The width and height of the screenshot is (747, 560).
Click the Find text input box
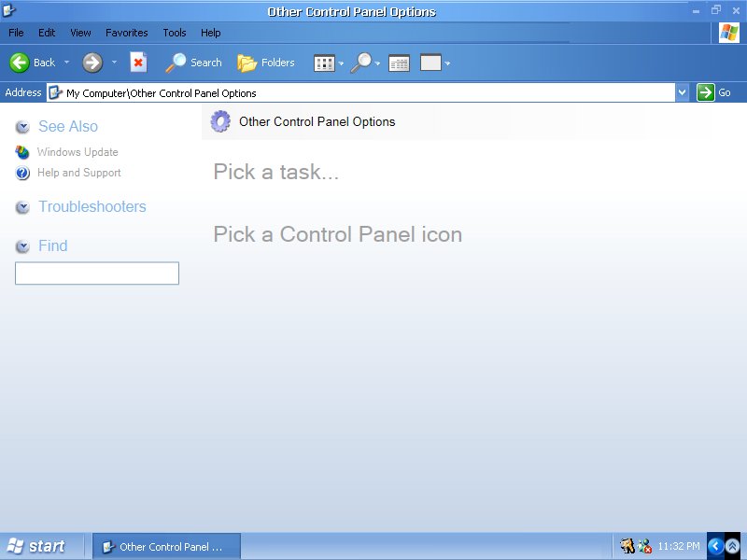97,273
